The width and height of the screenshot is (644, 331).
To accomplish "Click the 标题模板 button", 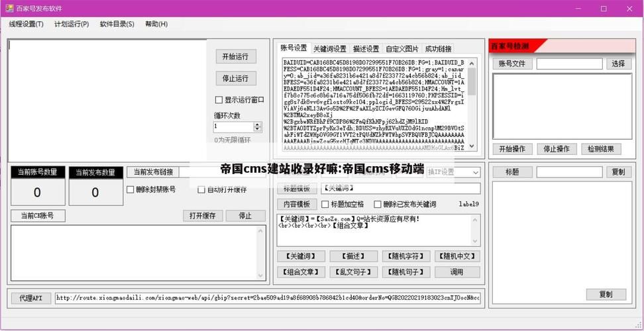I will coord(297,189).
